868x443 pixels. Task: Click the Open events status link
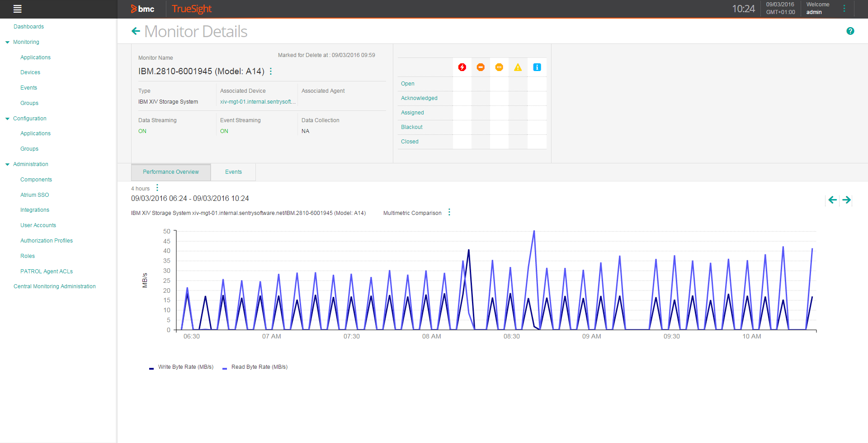(x=408, y=84)
